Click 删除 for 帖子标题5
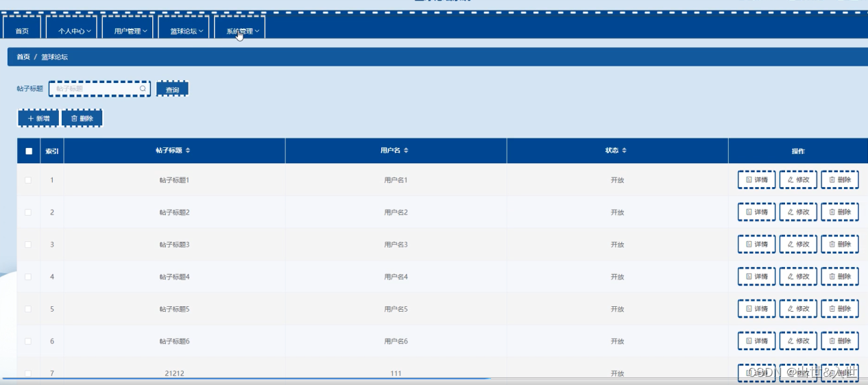 point(840,309)
